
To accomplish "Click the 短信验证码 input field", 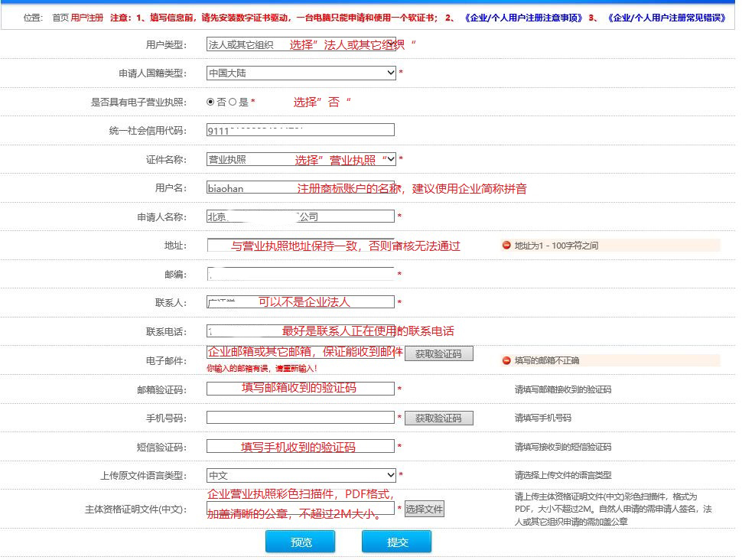I will point(300,446).
